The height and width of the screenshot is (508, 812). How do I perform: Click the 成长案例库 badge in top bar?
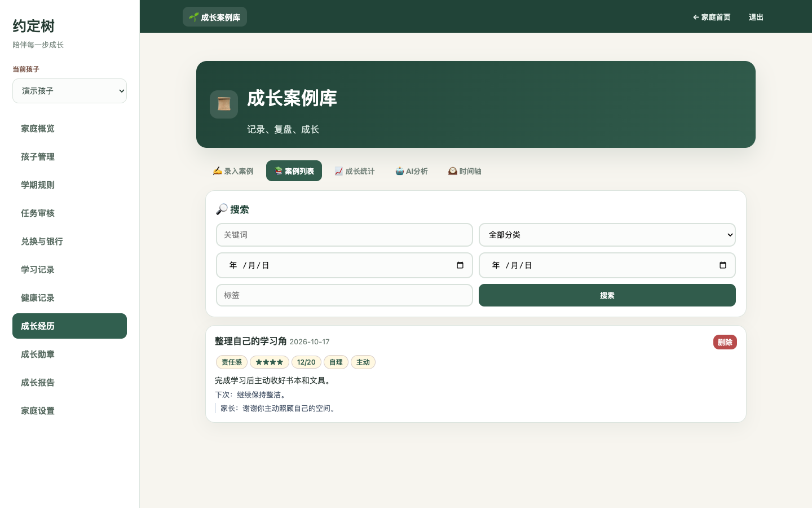pyautogui.click(x=215, y=17)
